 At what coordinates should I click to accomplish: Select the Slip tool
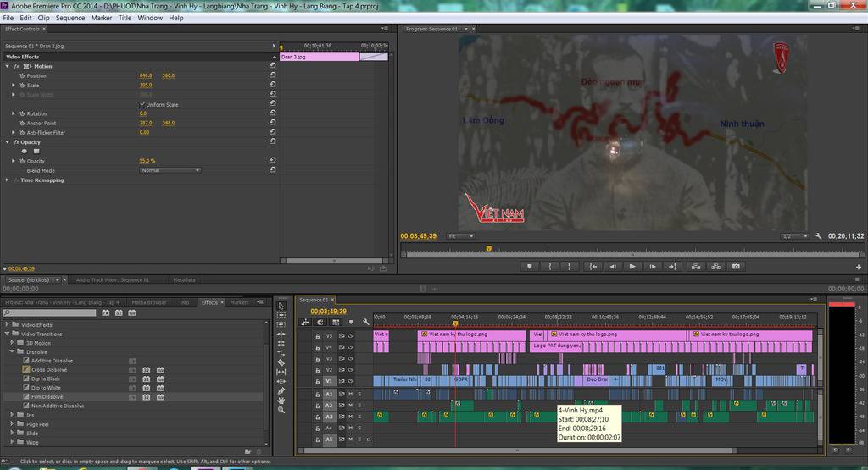(281, 372)
